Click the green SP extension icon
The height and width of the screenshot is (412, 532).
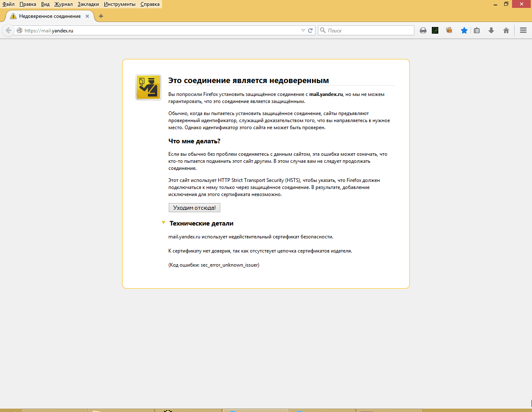coord(435,30)
